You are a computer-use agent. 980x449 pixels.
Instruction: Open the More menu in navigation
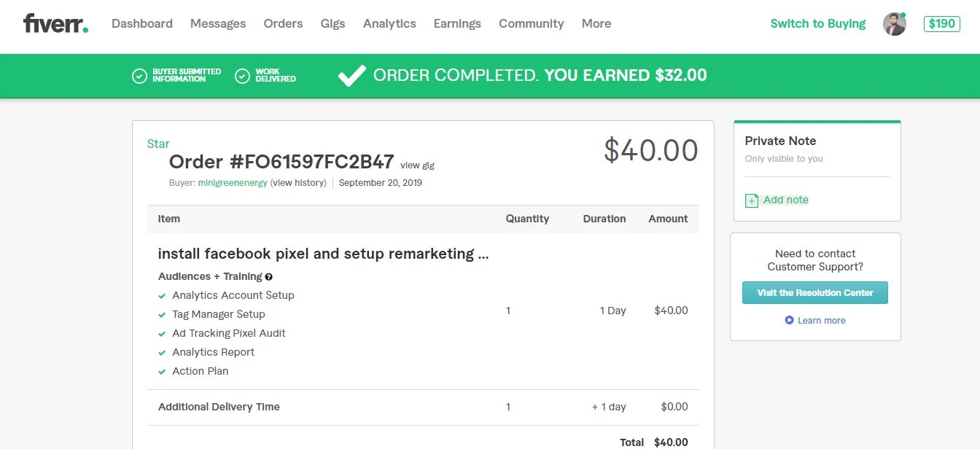(596, 23)
